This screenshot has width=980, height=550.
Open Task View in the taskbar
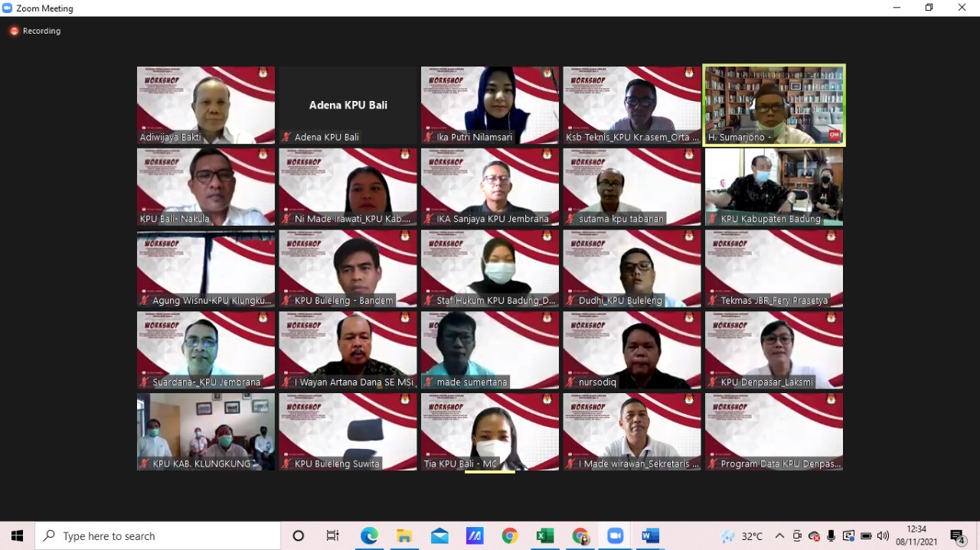(333, 536)
